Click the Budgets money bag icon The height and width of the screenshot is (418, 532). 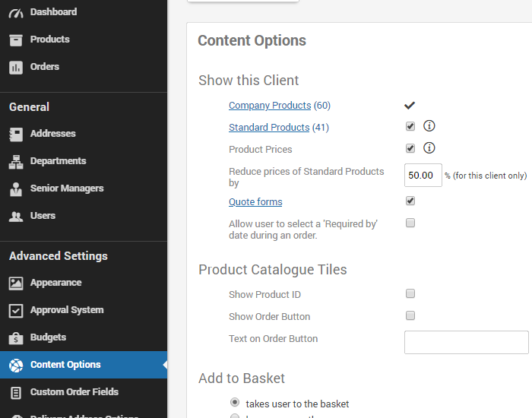click(16, 337)
